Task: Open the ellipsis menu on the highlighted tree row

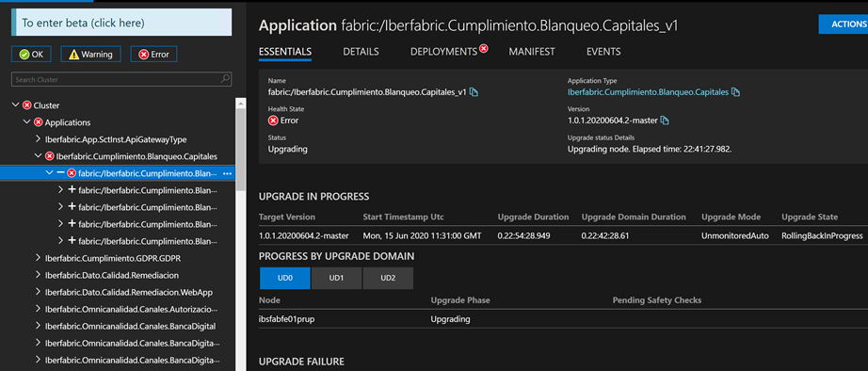Action: click(226, 173)
